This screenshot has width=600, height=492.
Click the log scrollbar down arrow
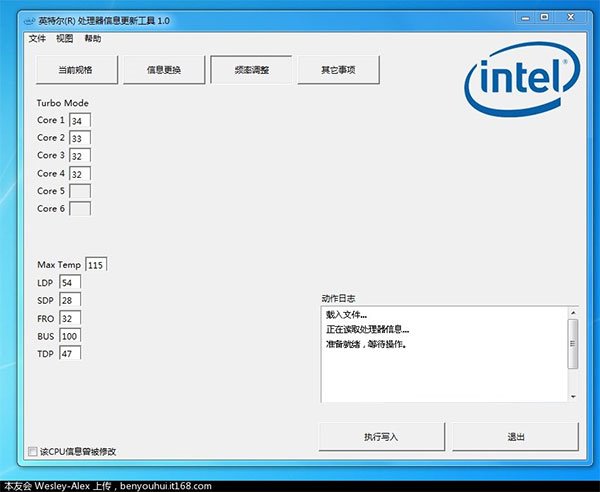click(573, 396)
